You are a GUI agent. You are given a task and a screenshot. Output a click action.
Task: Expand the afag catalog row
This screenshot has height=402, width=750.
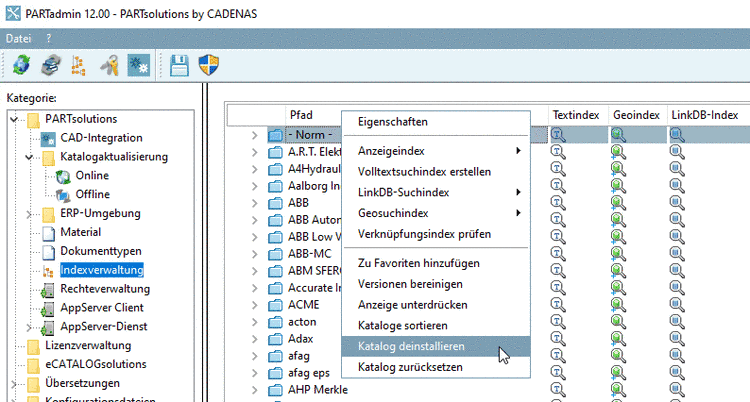click(255, 356)
